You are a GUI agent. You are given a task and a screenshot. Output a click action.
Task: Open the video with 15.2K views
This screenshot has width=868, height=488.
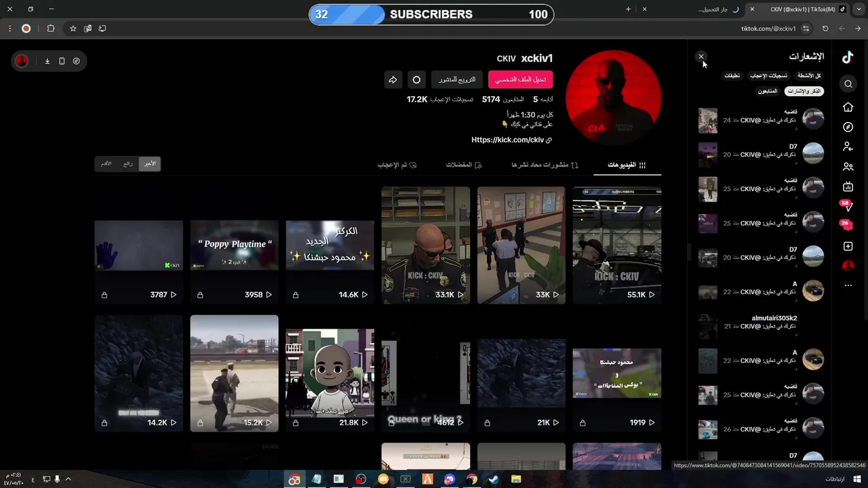tap(234, 373)
